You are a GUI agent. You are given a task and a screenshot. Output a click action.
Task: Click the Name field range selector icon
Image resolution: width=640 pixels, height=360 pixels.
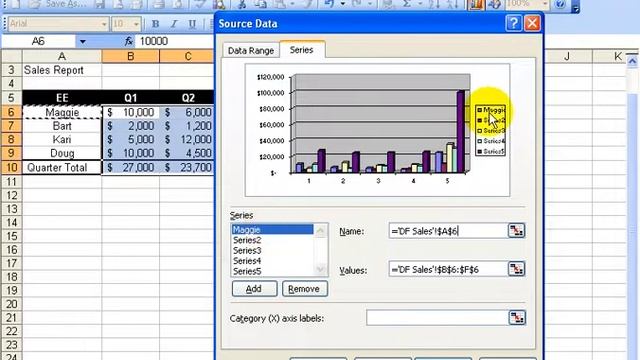pyautogui.click(x=516, y=231)
